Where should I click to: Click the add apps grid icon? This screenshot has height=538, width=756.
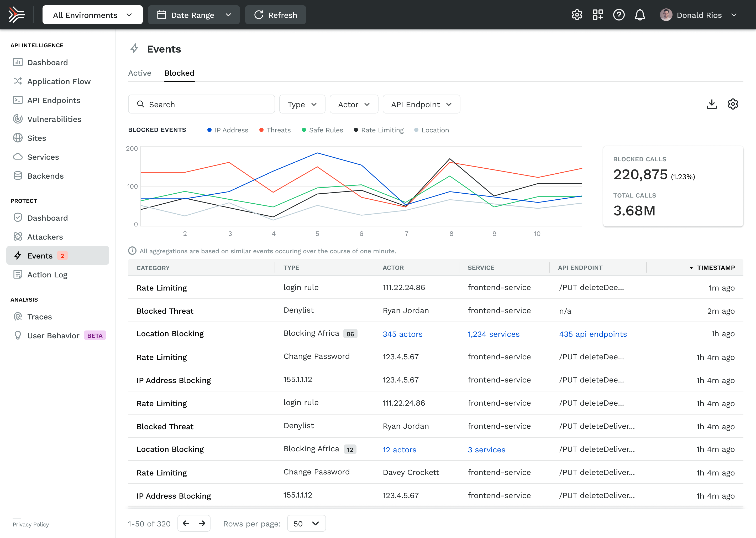click(597, 15)
